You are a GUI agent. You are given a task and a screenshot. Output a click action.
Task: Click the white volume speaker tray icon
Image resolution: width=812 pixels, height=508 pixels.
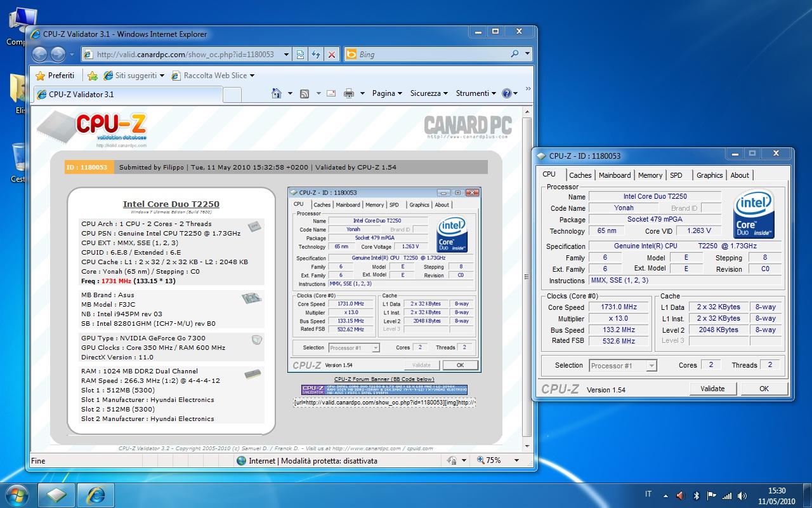coord(742,495)
